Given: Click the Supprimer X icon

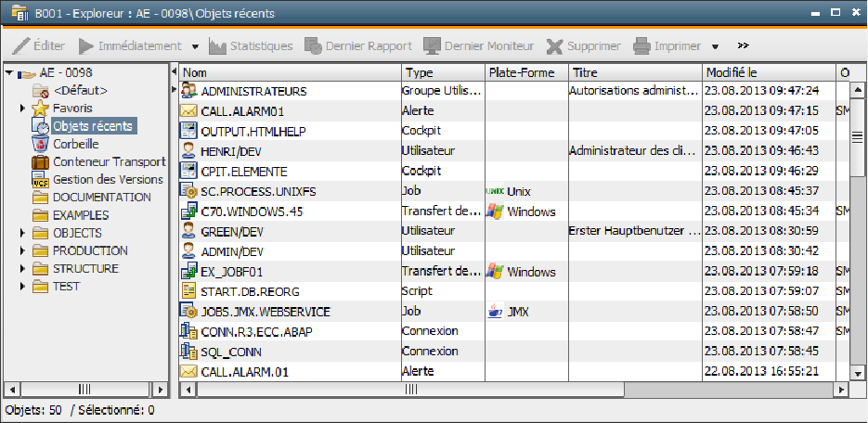Looking at the screenshot, I should tap(554, 45).
